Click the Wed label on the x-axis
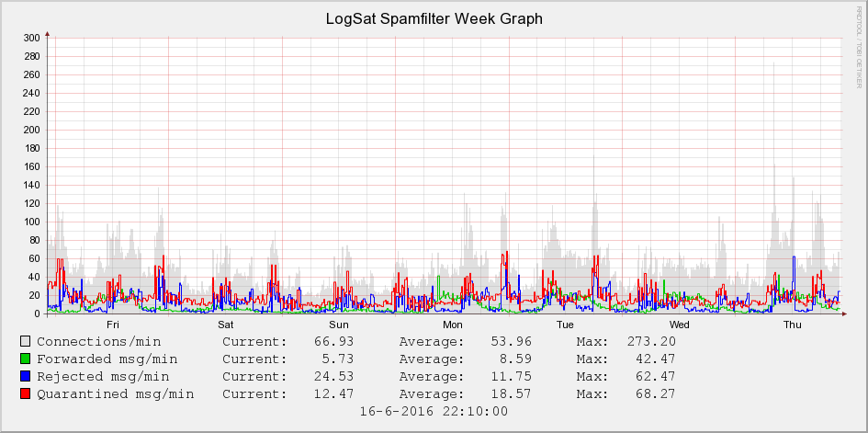The height and width of the screenshot is (433, 868). [x=679, y=325]
